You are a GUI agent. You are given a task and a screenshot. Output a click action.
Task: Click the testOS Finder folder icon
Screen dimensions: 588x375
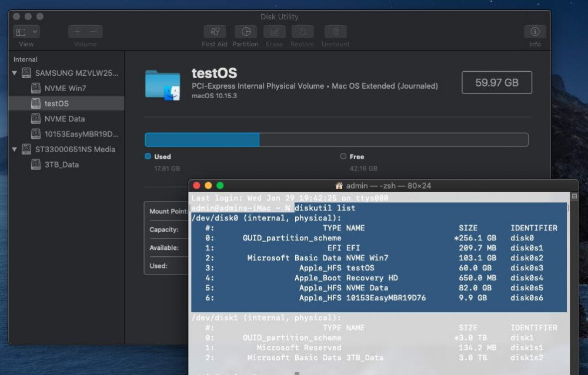click(163, 85)
